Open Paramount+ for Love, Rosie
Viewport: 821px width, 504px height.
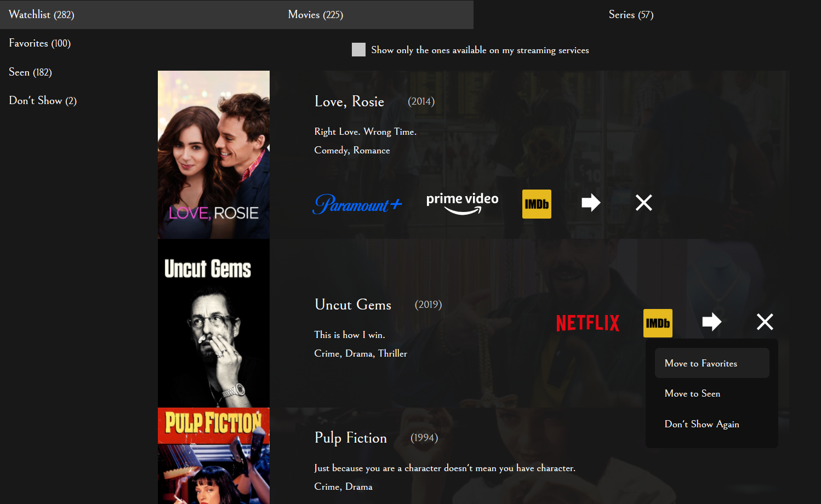pyautogui.click(x=357, y=204)
